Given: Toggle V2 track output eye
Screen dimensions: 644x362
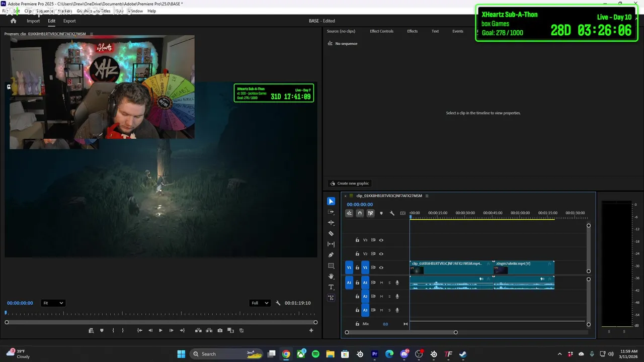Looking at the screenshot, I should [381, 254].
